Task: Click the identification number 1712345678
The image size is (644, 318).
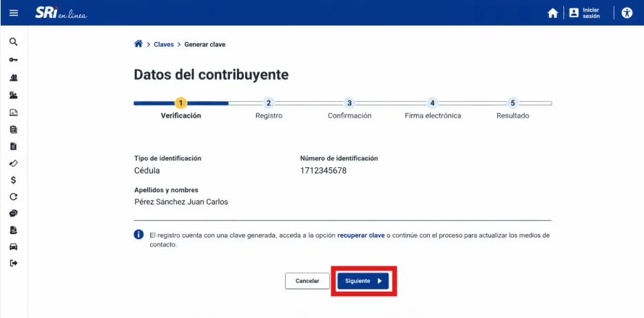Action: [x=323, y=171]
